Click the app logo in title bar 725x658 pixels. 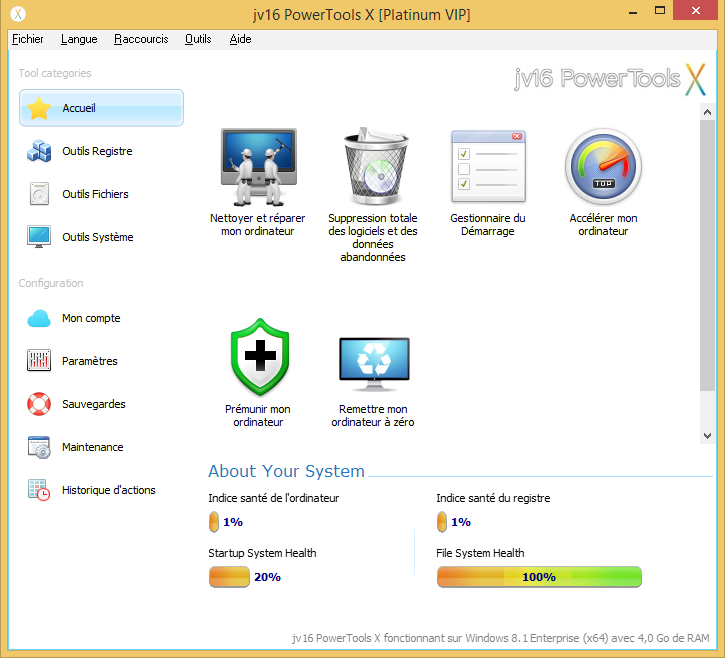tap(18, 14)
